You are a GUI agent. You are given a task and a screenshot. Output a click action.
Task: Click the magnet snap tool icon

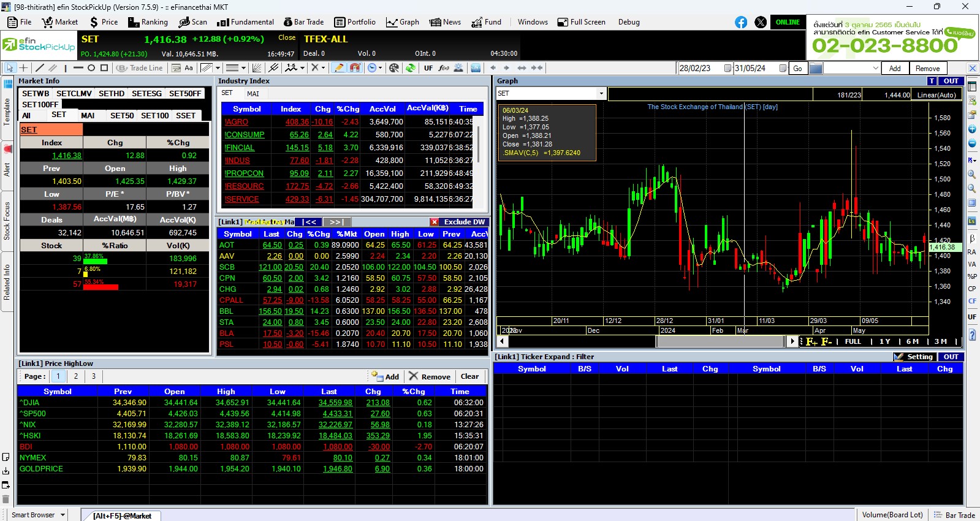355,68
